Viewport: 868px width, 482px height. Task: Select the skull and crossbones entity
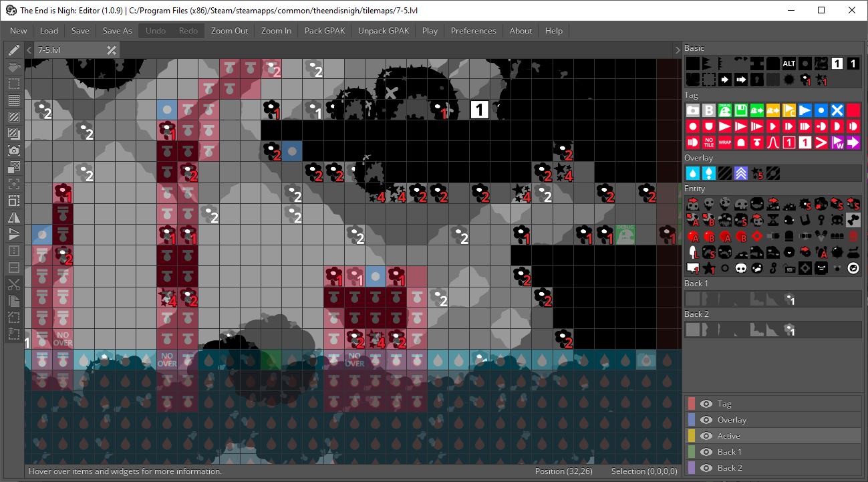click(837, 220)
